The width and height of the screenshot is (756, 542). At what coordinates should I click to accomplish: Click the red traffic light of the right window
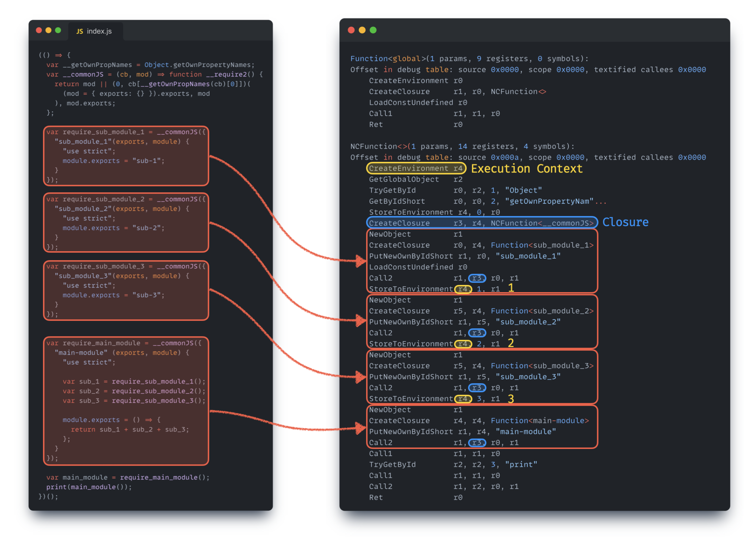(351, 30)
